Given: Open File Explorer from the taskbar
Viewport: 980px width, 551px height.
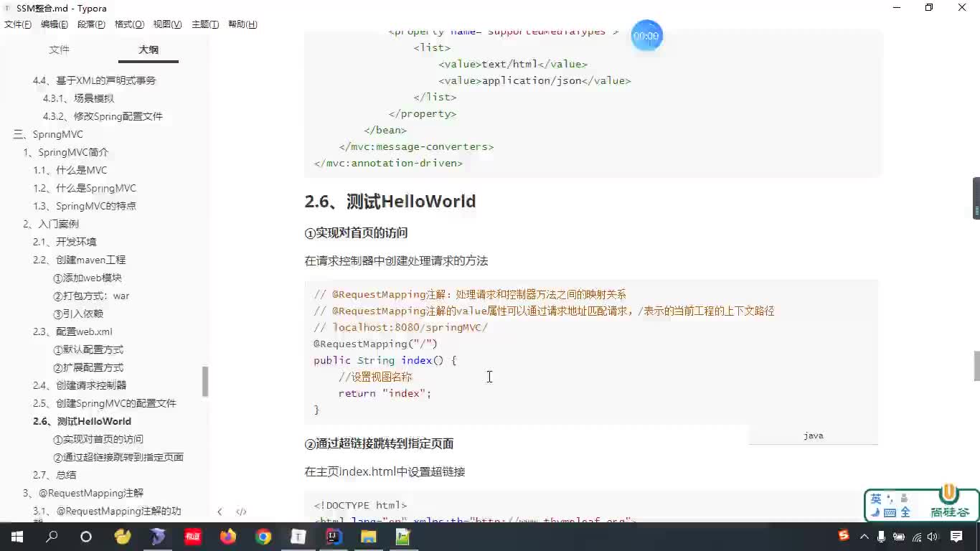Looking at the screenshot, I should pyautogui.click(x=368, y=537).
